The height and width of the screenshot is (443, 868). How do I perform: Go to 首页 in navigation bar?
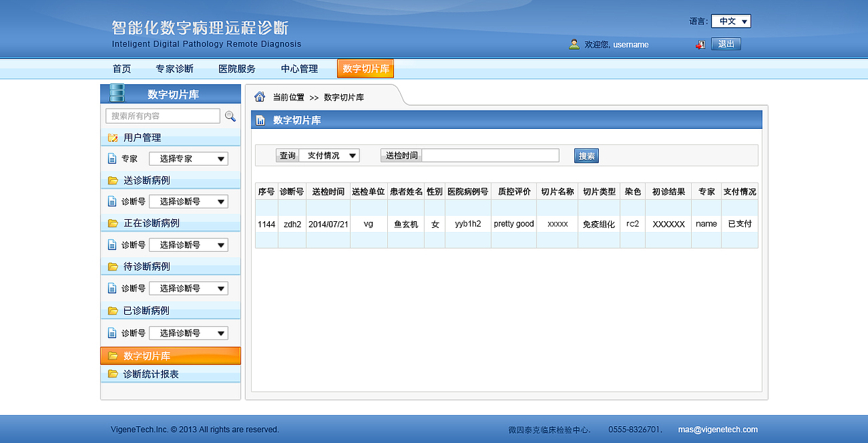point(122,69)
